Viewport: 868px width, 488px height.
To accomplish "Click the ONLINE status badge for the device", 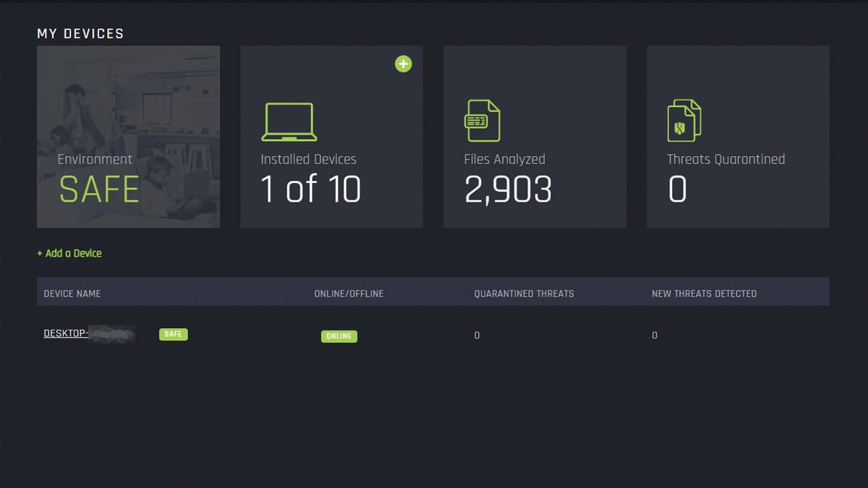I will point(339,336).
